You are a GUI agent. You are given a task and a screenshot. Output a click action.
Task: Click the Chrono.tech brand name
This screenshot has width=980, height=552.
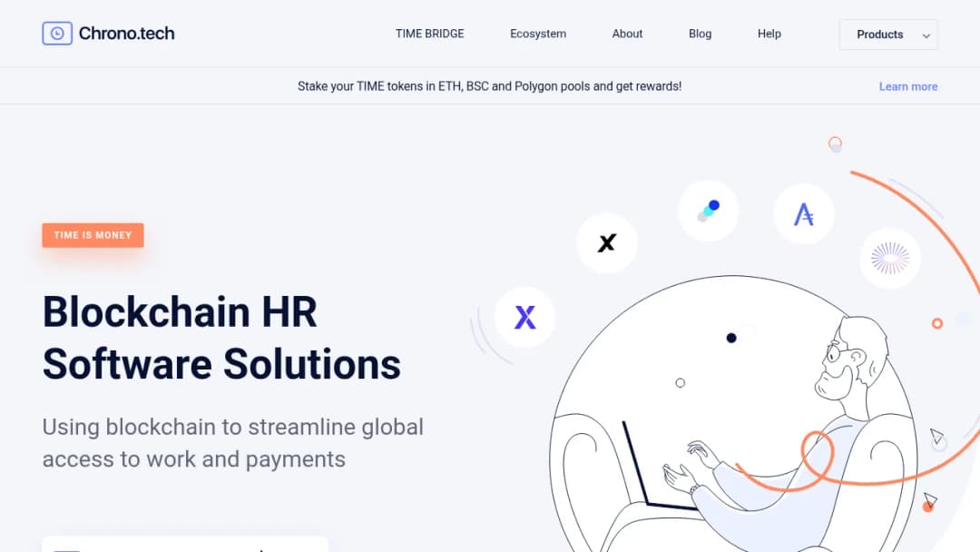coord(127,34)
